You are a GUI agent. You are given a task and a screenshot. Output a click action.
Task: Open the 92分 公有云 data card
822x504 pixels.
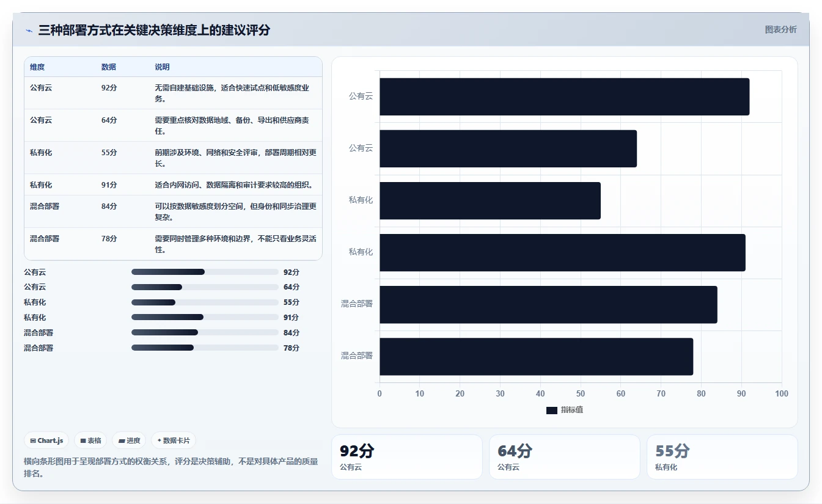407,457
